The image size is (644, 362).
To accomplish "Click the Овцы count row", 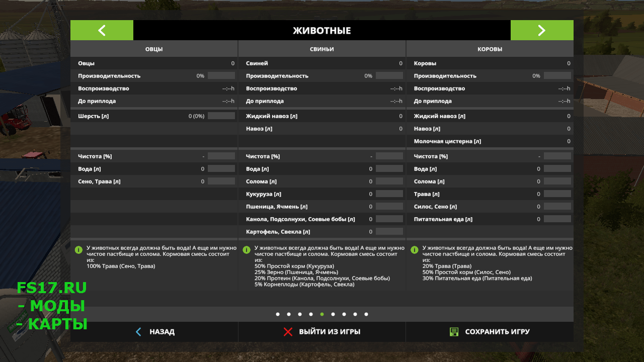I will tap(154, 63).
